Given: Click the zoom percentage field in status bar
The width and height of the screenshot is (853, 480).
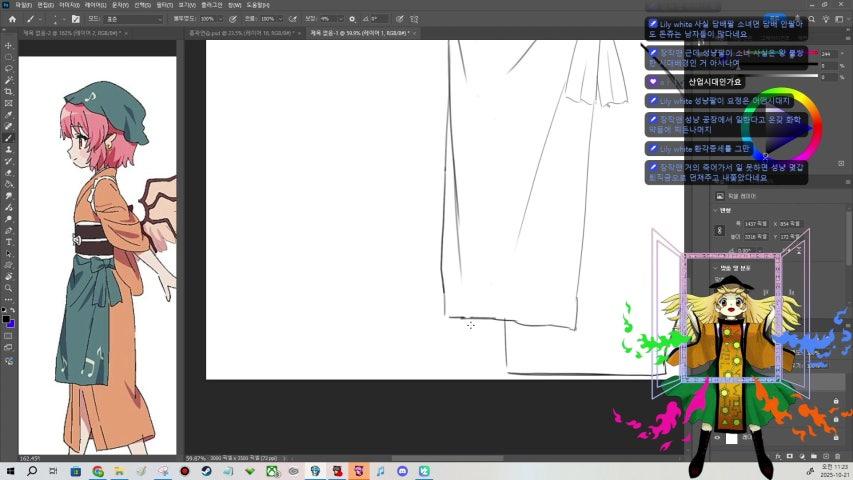Looking at the screenshot, I should pyautogui.click(x=195, y=459).
